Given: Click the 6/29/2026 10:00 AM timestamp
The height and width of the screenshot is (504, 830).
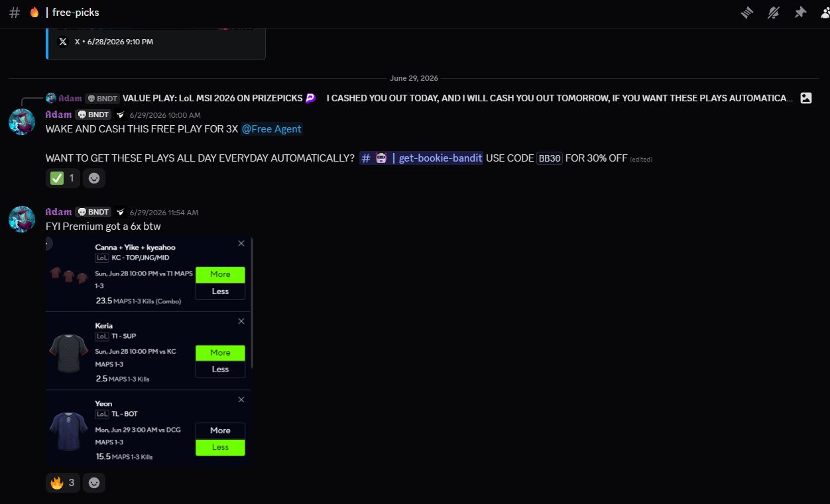Looking at the screenshot, I should [165, 115].
